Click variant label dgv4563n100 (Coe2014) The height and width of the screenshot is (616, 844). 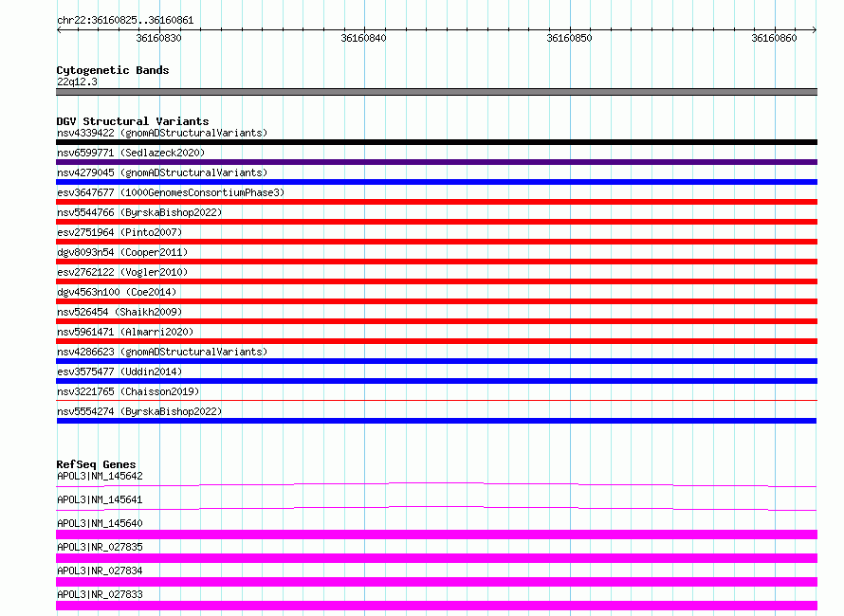tap(117, 292)
